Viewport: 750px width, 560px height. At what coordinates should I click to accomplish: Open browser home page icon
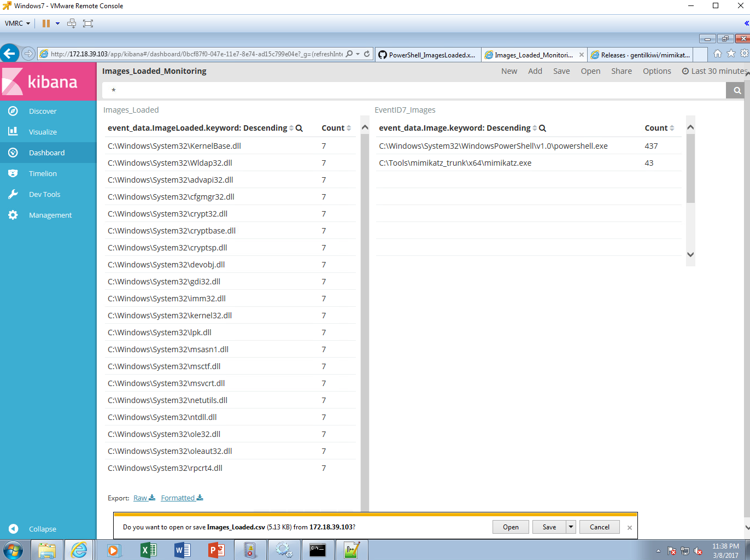coord(718,54)
